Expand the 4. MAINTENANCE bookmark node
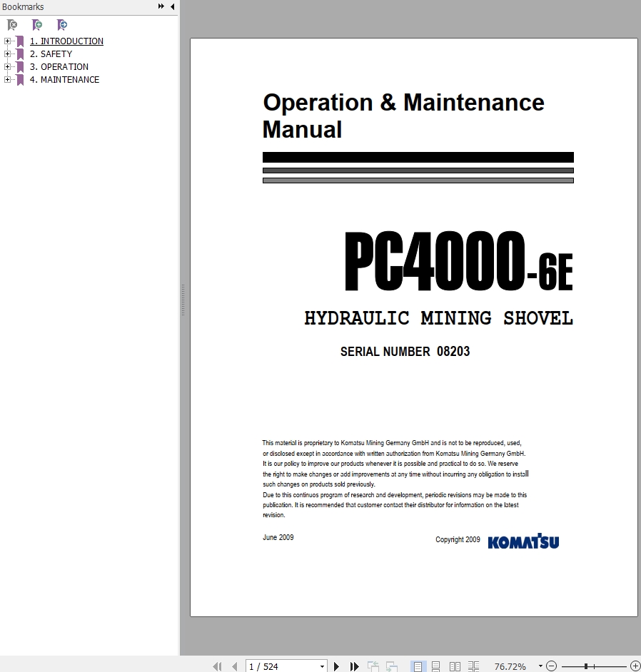The image size is (641, 672). (7, 80)
